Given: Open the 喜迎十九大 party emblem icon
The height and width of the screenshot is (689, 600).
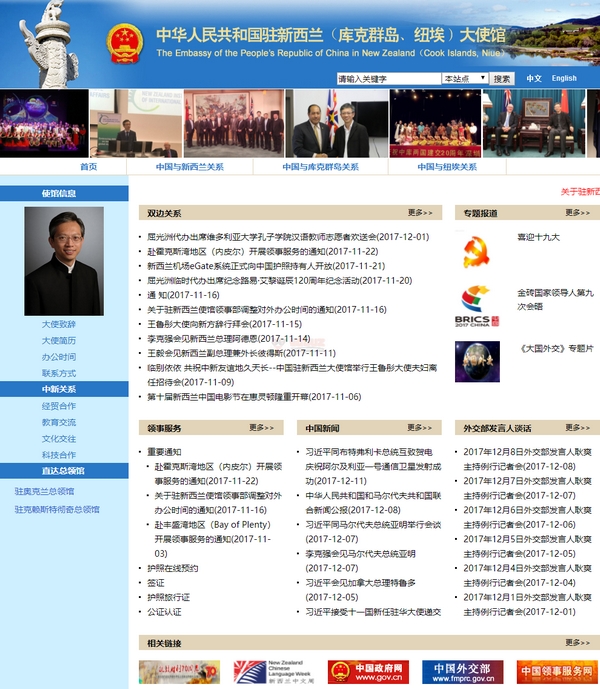Looking at the screenshot, I should [x=476, y=252].
